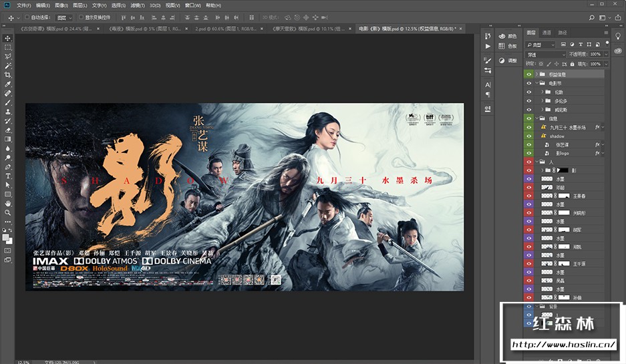Open the 文件(F) menu
Screen dimensions: 626x364
point(23,5)
